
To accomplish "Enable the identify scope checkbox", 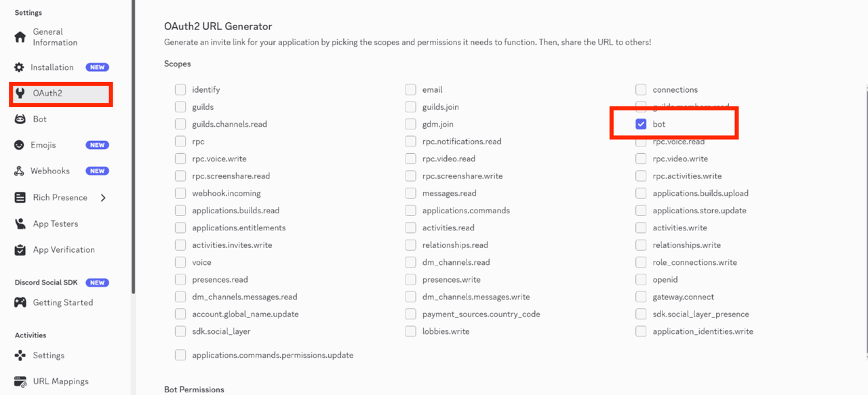I will pos(180,89).
